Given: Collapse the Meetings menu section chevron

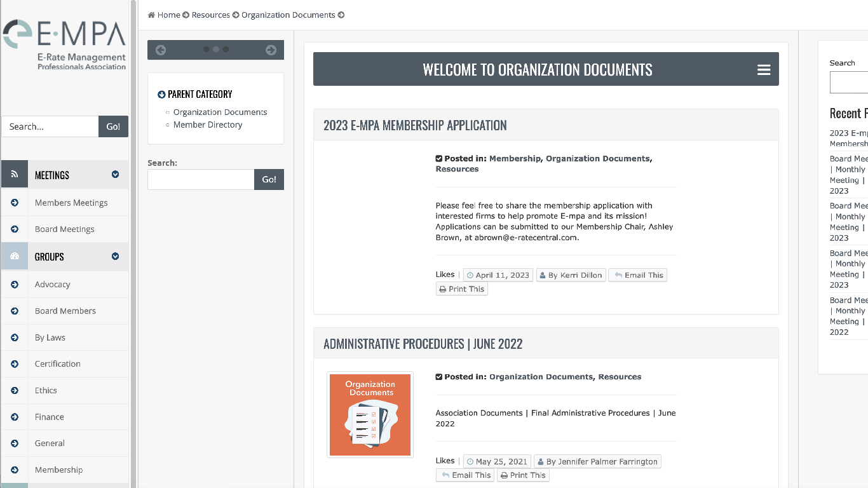Looking at the screenshot, I should point(115,174).
